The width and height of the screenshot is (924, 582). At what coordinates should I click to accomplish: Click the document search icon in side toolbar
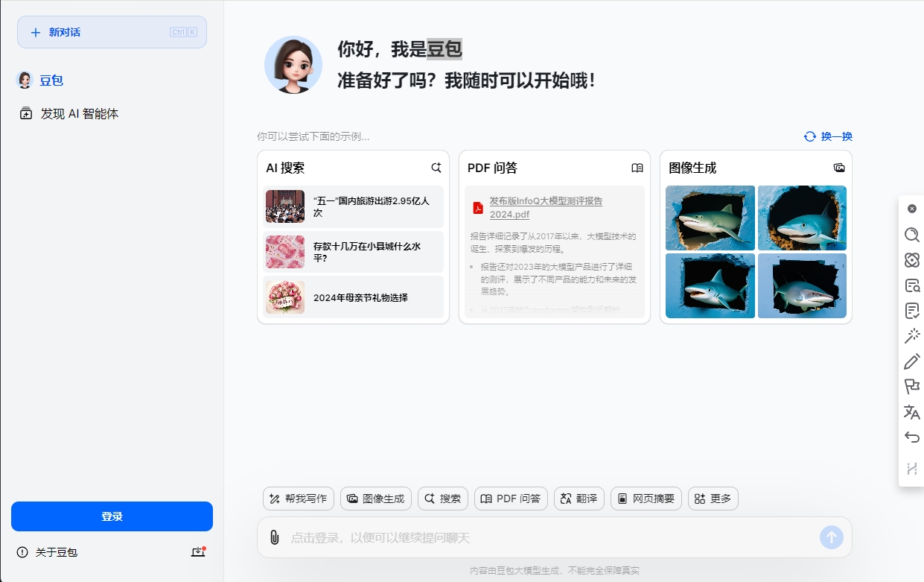[912, 285]
